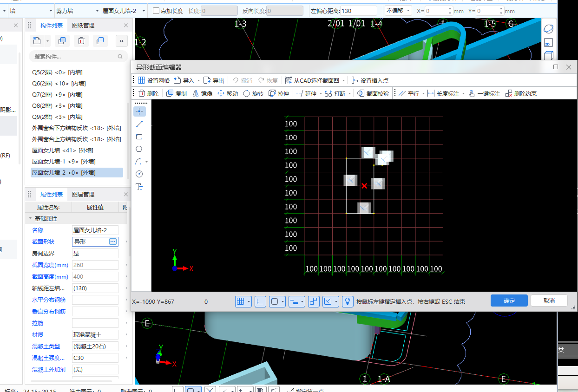
Task: Open the 延伸 dropdown arrow
Action: pyautogui.click(x=321, y=94)
